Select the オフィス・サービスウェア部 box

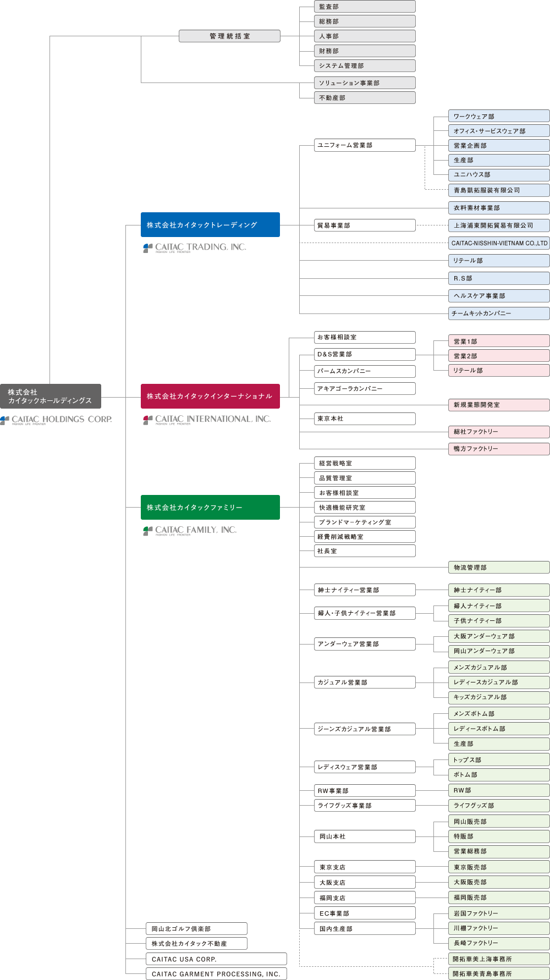[499, 131]
